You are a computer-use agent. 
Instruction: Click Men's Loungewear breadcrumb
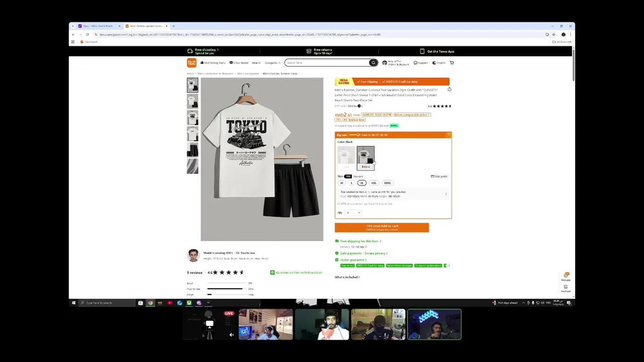tap(248, 73)
